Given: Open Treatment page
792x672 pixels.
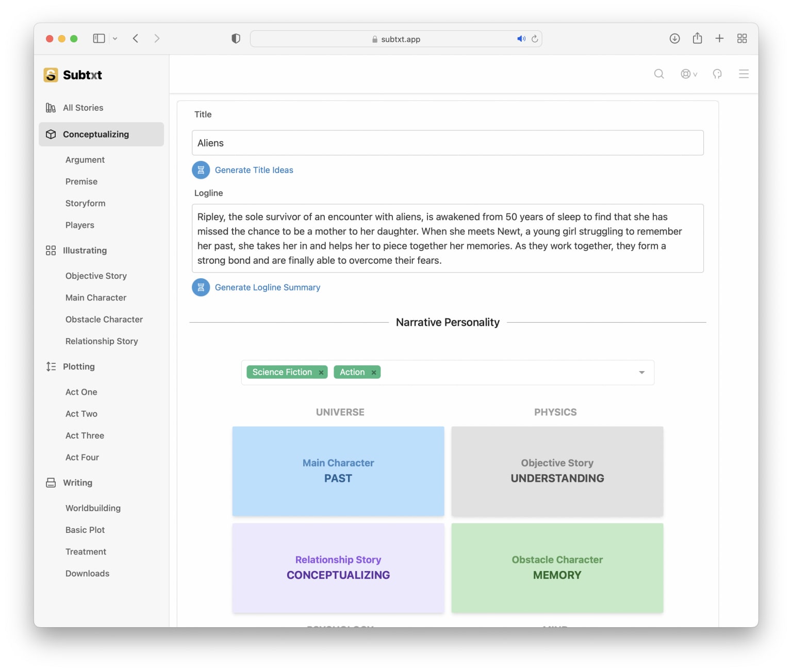Looking at the screenshot, I should coord(86,551).
